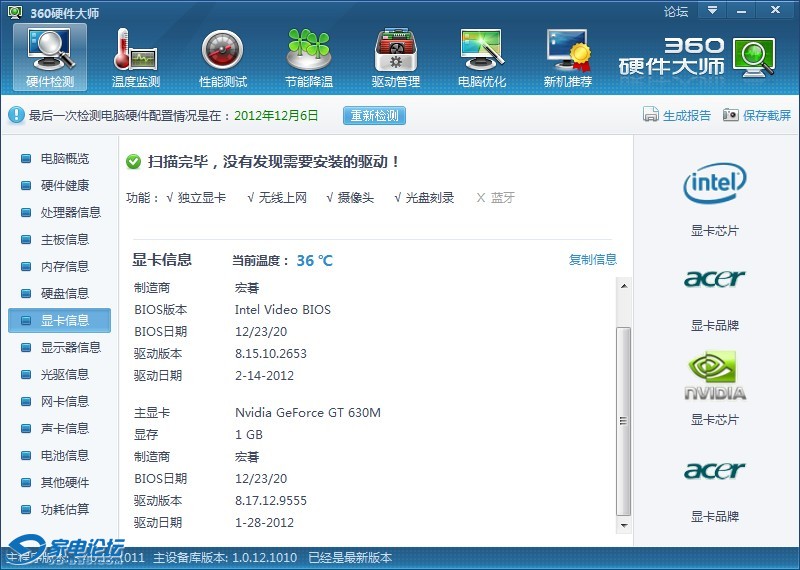
Task: Click the NVIDIA graphics chip logo
Action: click(x=714, y=376)
